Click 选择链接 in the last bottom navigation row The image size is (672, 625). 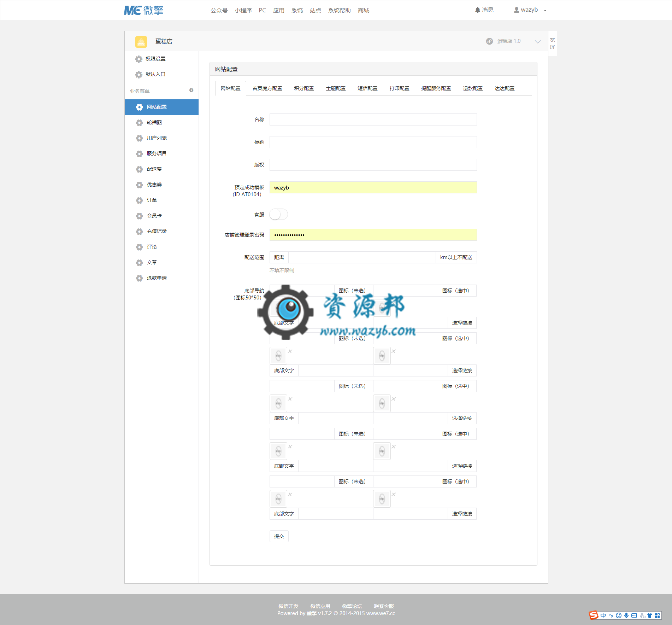(x=462, y=514)
